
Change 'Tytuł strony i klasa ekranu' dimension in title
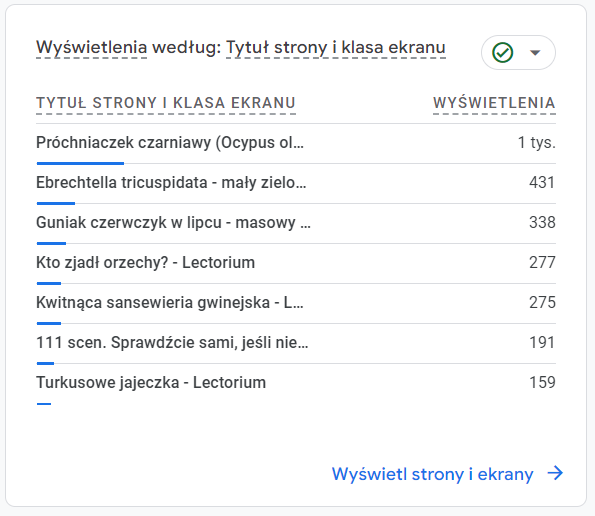335,48
